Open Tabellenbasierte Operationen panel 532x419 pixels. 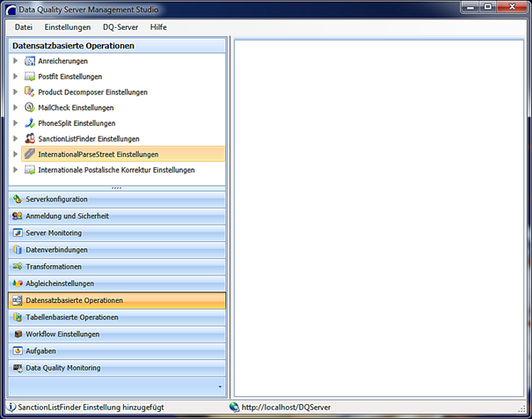[117, 317]
